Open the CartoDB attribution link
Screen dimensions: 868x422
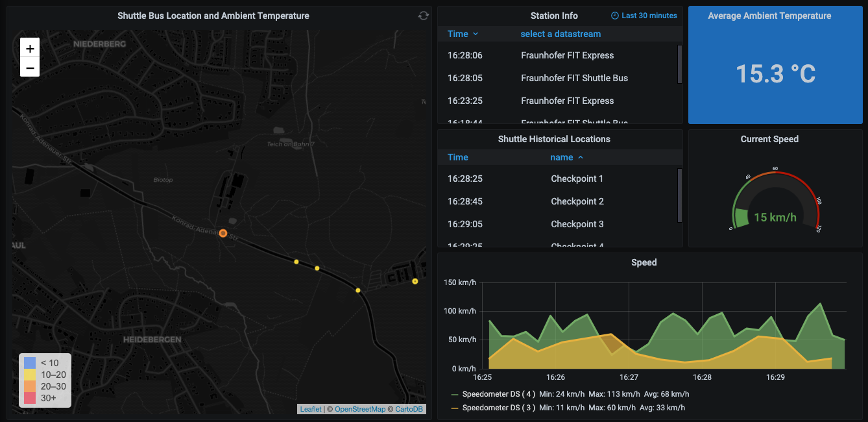click(409, 409)
